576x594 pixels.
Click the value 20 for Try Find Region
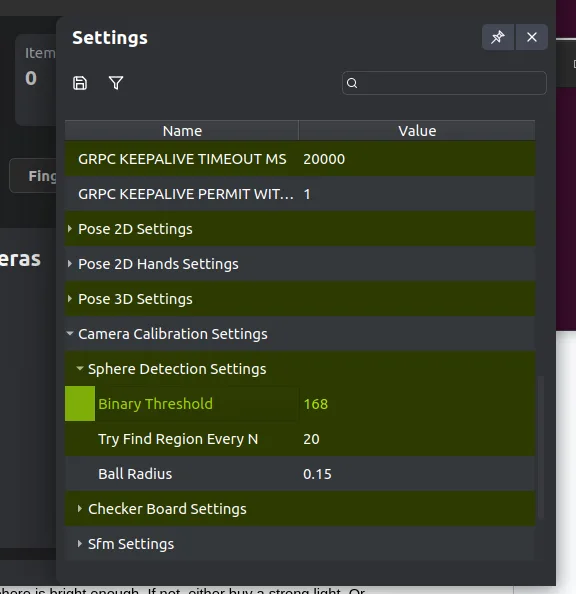click(x=311, y=439)
